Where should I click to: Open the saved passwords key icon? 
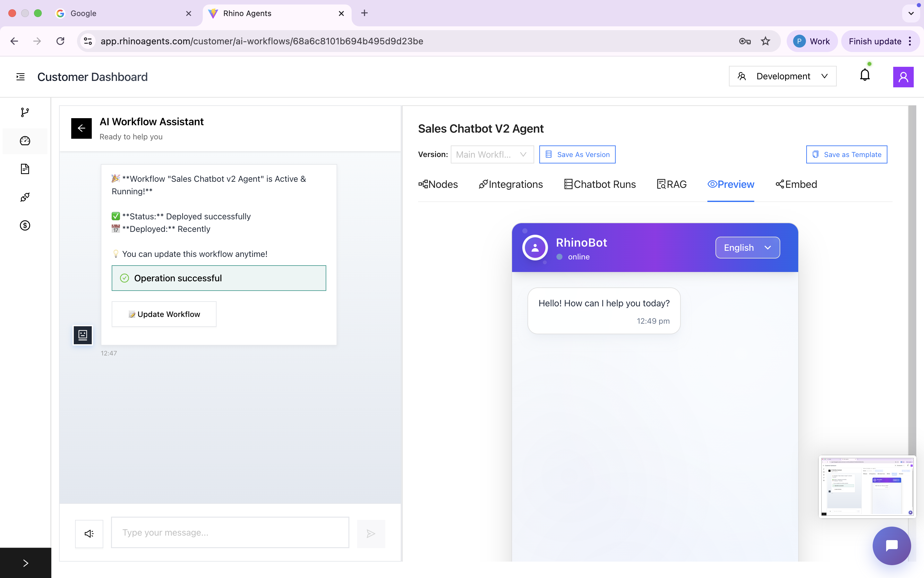(745, 41)
